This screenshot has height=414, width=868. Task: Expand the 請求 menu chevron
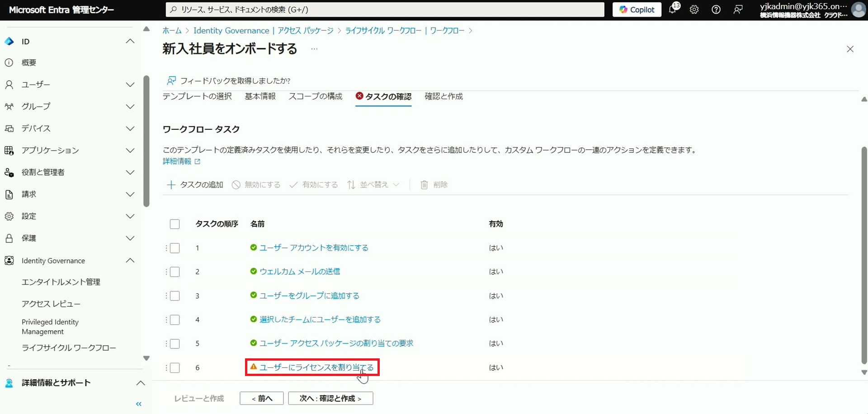pos(130,195)
